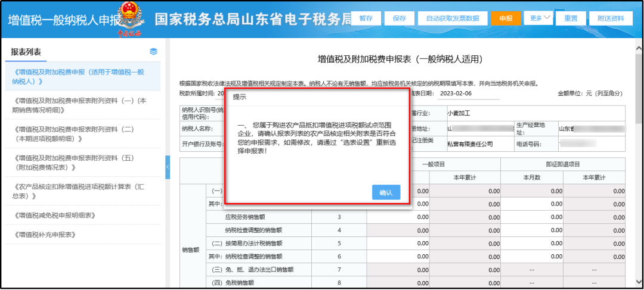The height and width of the screenshot is (290, 644).
Task: Click the 保存 button
Action: (399, 18)
